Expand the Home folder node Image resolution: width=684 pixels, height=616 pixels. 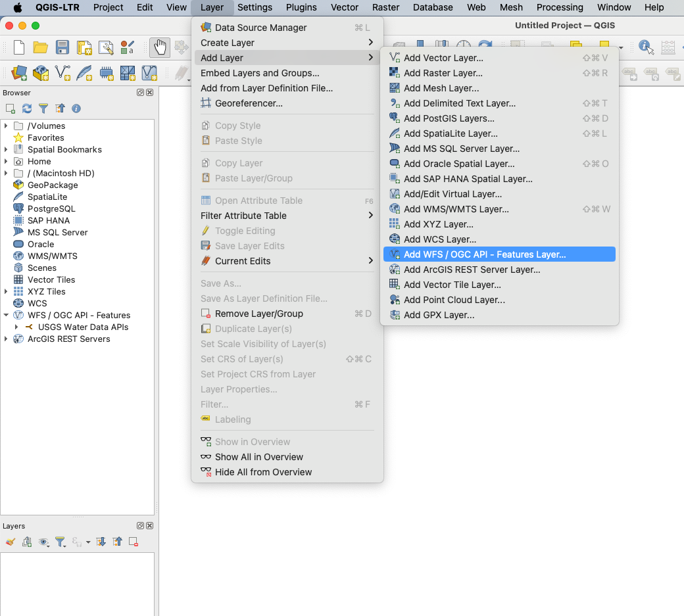[x=6, y=161]
